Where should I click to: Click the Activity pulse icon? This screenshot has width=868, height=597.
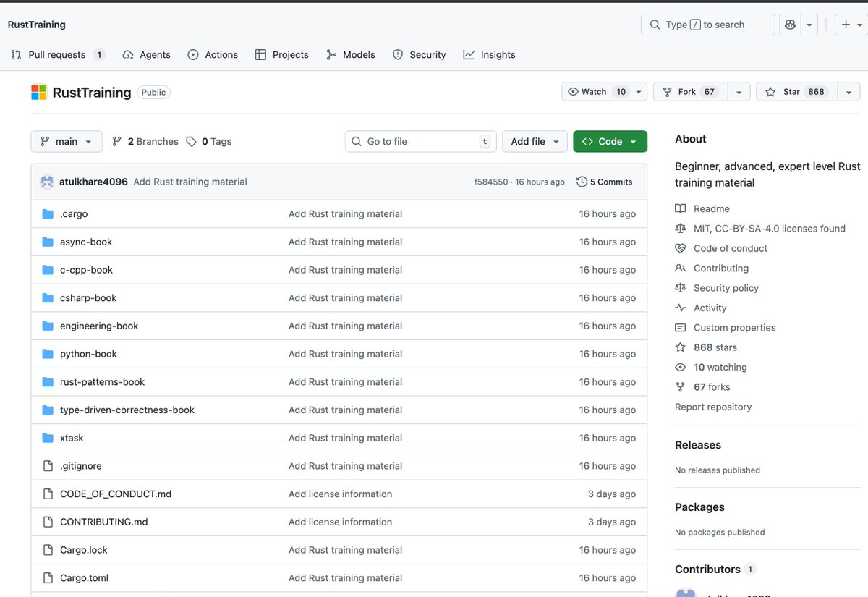coord(680,308)
